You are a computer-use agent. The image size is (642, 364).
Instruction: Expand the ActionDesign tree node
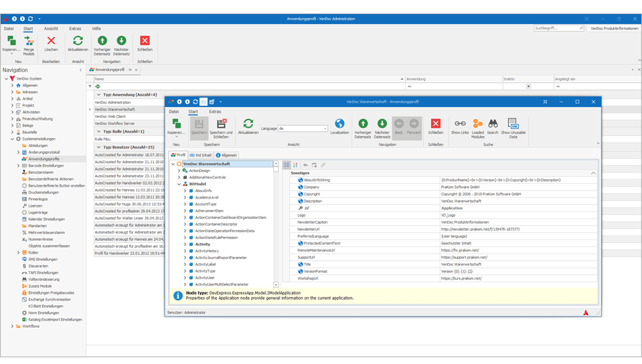pyautogui.click(x=179, y=171)
